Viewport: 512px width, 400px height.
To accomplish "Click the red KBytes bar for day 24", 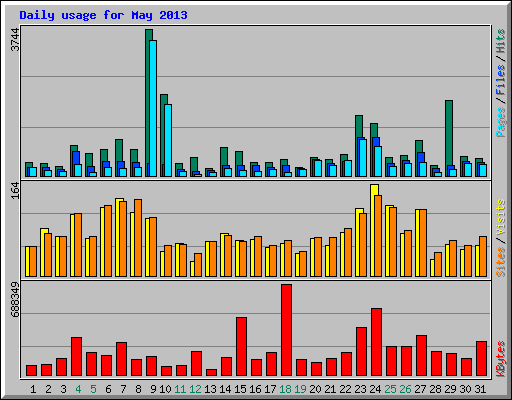I will pos(376,342).
